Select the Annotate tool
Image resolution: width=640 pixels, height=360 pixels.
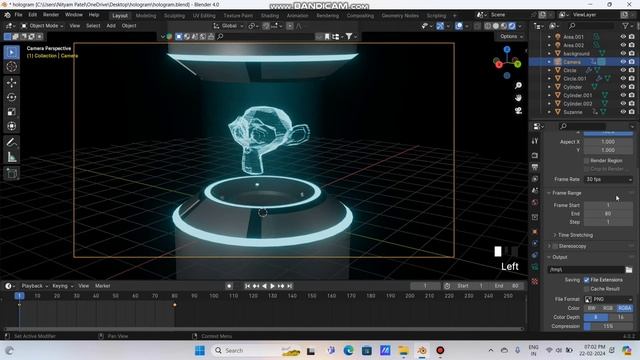(11, 142)
